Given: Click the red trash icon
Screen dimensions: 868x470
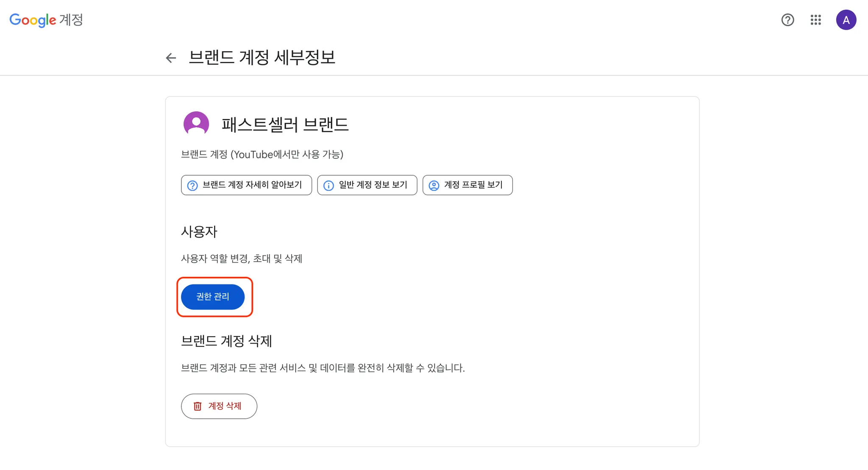Looking at the screenshot, I should (198, 406).
